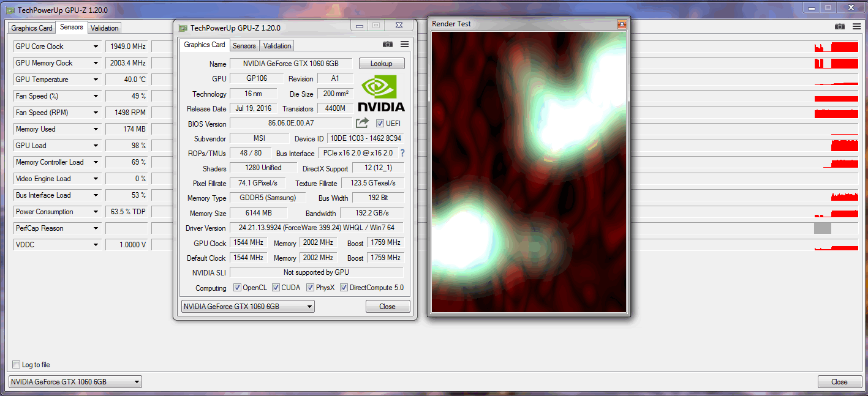Select the Graphics Card tab in the front window
Screen dimensions: 868x396
[205, 45]
